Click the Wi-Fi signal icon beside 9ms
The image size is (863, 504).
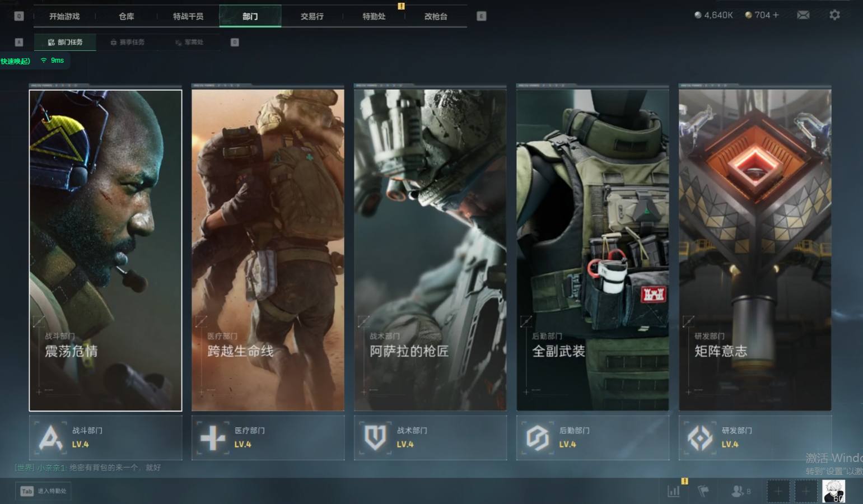[x=44, y=60]
